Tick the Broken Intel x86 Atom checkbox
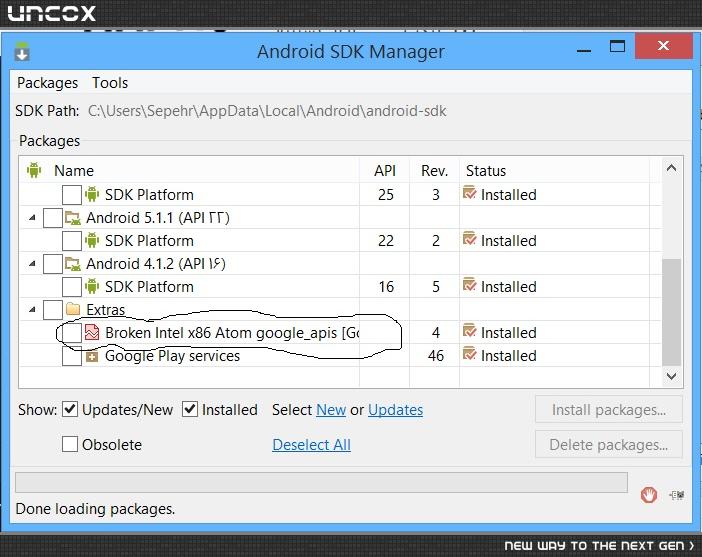The width and height of the screenshot is (702, 557). tap(72, 333)
